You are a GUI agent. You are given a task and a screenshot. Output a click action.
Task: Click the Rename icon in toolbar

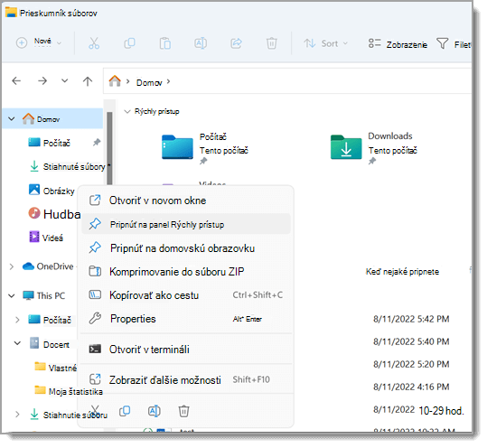tap(201, 43)
